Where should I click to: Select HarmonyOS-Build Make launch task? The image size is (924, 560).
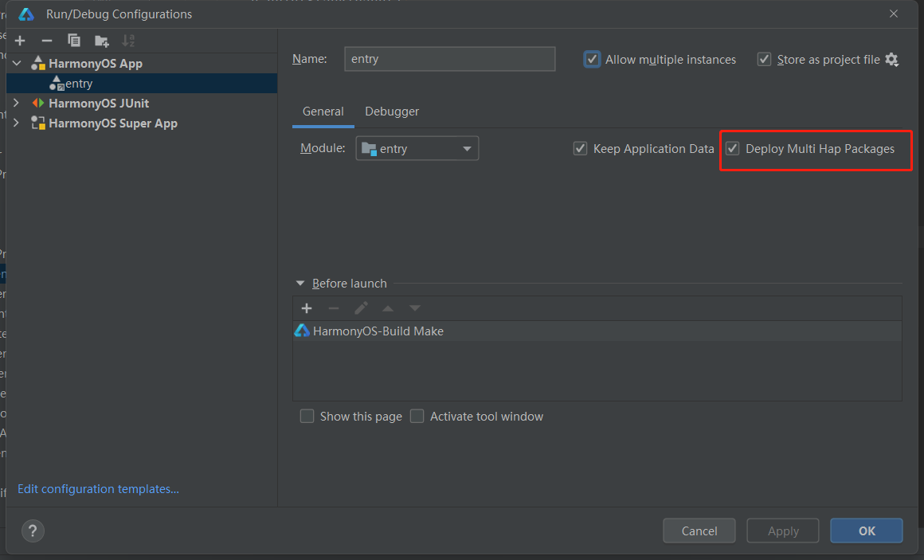(597, 331)
